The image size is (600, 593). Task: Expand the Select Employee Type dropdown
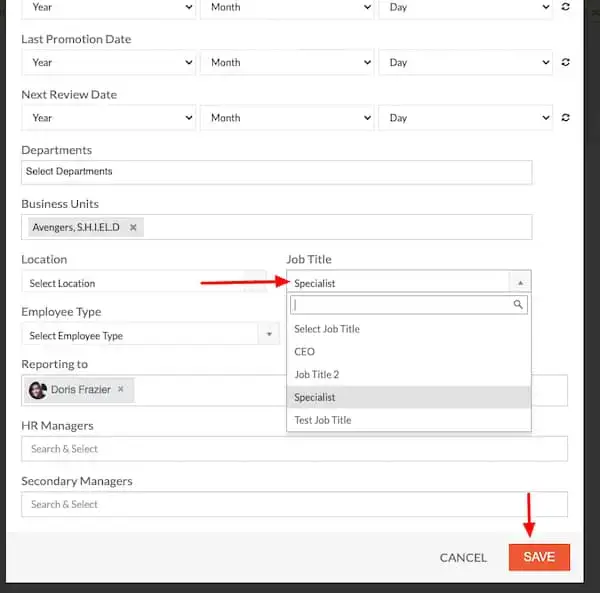150,336
